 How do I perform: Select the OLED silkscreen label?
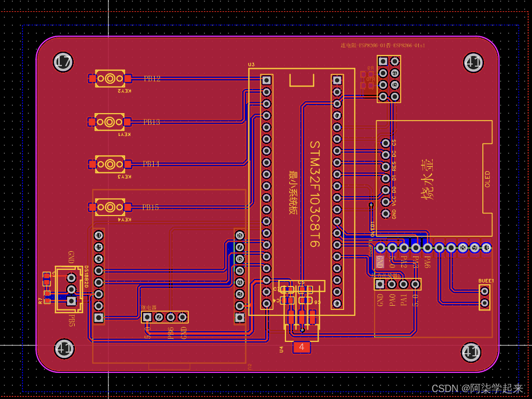coord(487,179)
